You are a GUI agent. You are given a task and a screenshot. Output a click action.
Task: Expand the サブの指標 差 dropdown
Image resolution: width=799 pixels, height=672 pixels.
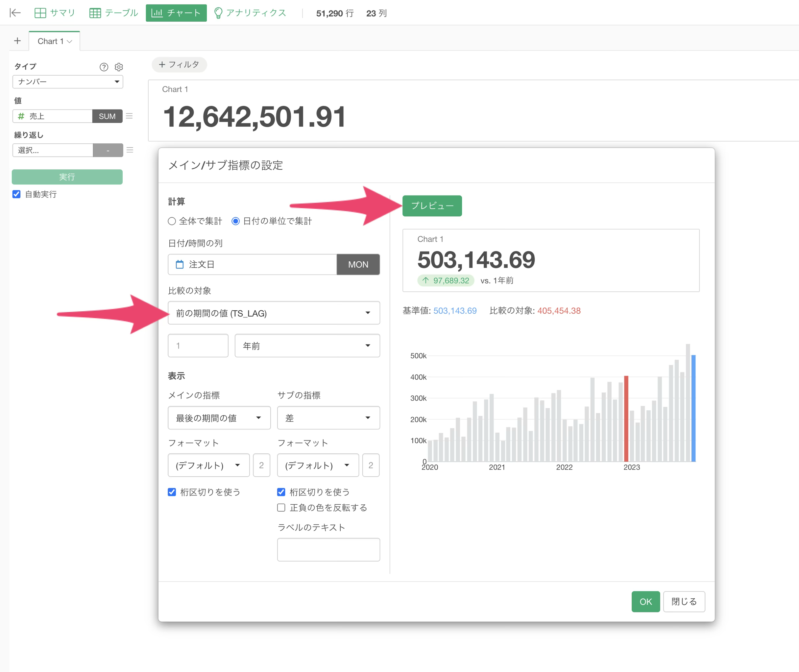coord(328,418)
